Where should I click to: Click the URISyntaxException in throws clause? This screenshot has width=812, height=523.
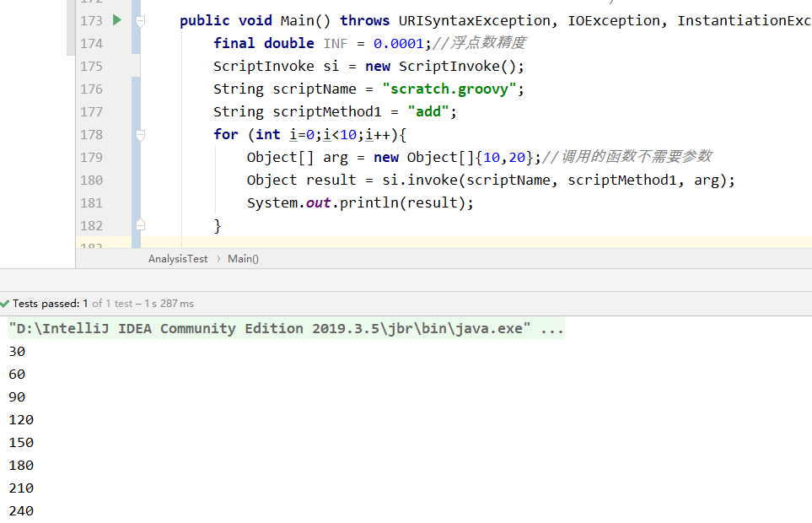pyautogui.click(x=474, y=21)
